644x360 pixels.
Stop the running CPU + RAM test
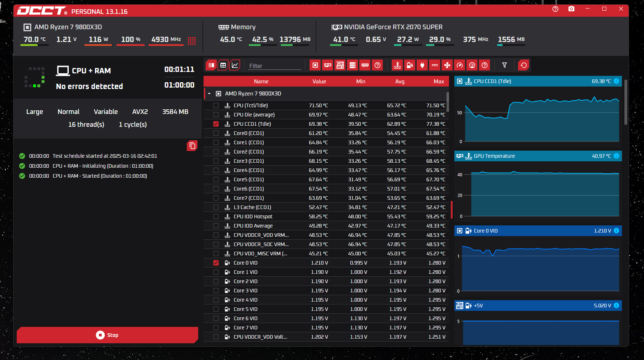[107, 335]
